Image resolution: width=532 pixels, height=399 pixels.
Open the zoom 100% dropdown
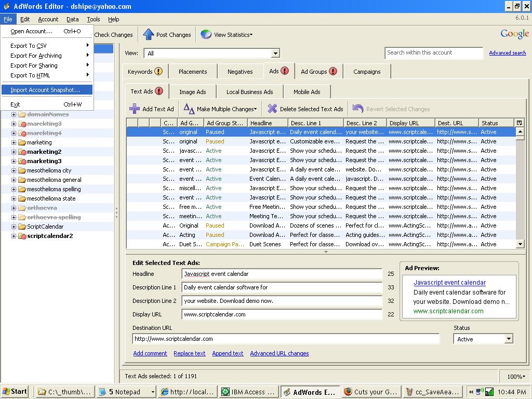tap(516, 377)
